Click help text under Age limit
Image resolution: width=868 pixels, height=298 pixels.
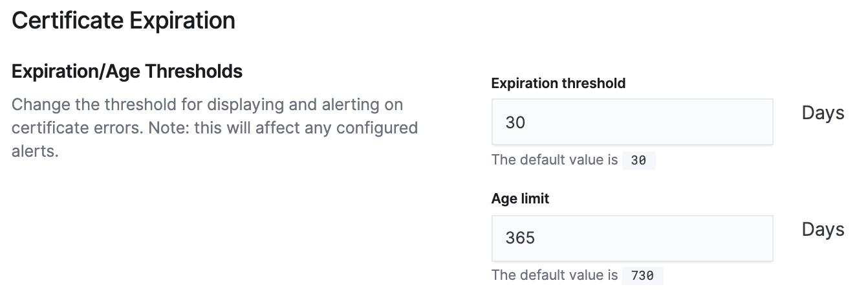point(555,275)
